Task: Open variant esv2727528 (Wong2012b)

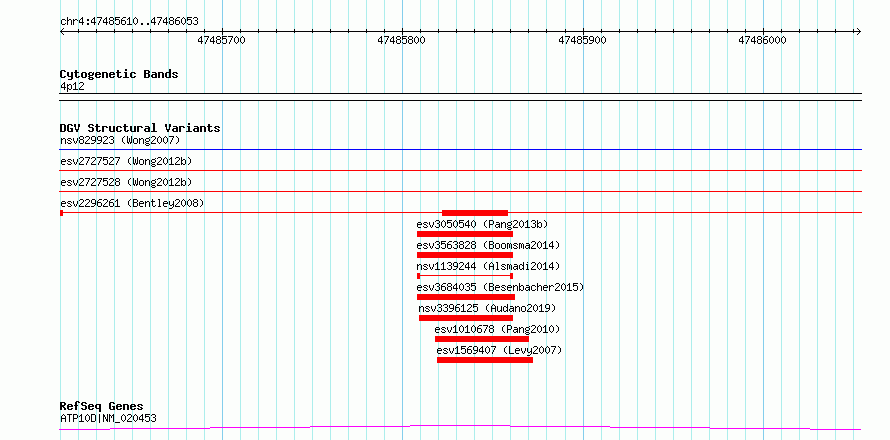Action: [126, 182]
